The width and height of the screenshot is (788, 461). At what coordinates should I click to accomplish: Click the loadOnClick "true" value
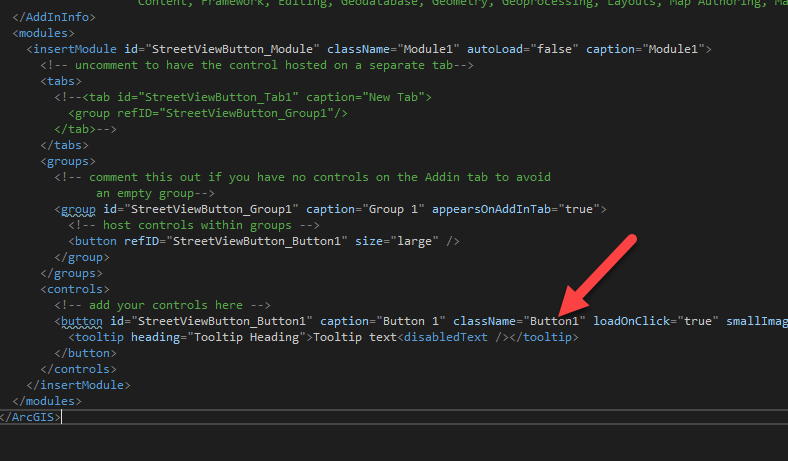[x=698, y=321]
